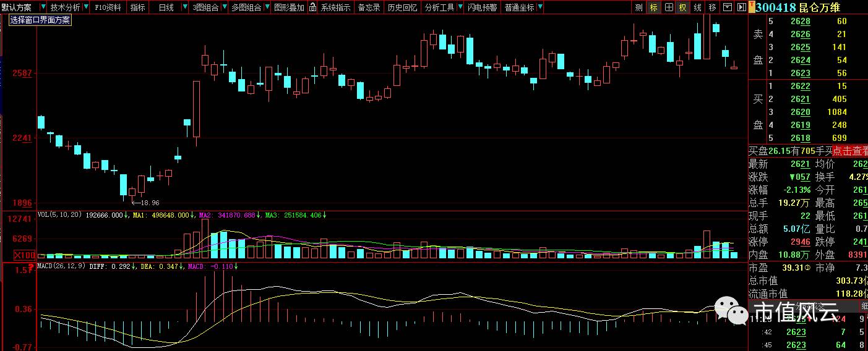Toggle the lock icon next to 图形叠加
Viewport: 868px width, 351px height.
pos(312,7)
